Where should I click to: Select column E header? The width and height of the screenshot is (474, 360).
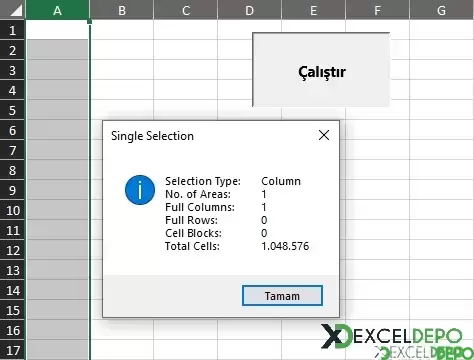[x=313, y=10]
